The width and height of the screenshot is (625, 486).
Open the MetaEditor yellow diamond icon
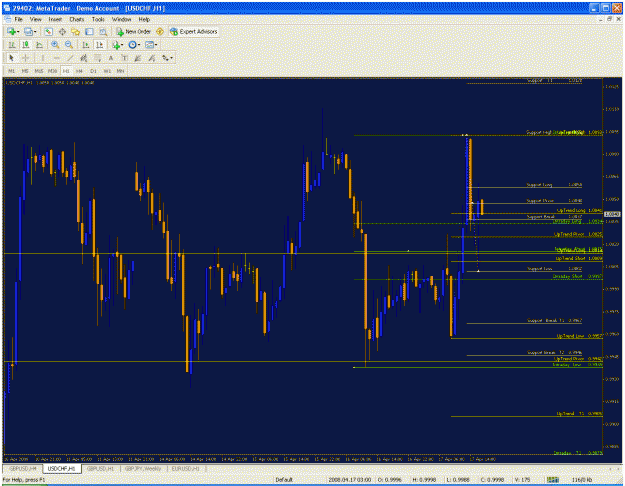tap(160, 31)
